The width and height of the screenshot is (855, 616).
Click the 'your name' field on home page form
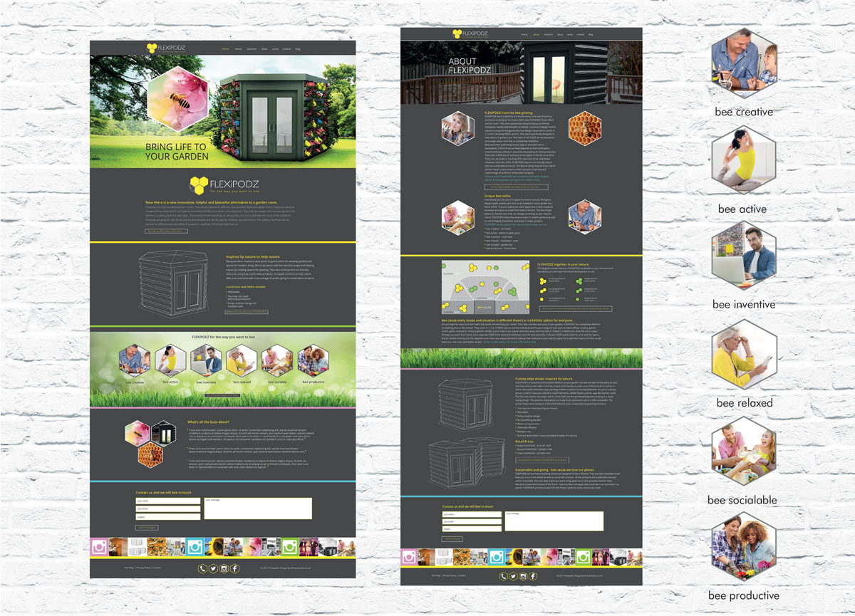(168, 501)
